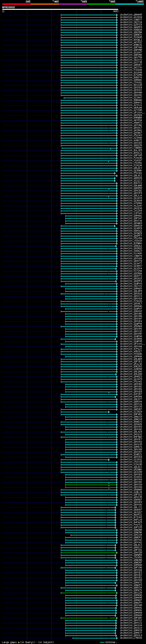Image resolution: width=146 pixels, height=644 pixels.
Task: Open hit label UniRef100_Q8S2Z8
Action: tap(131, 593)
